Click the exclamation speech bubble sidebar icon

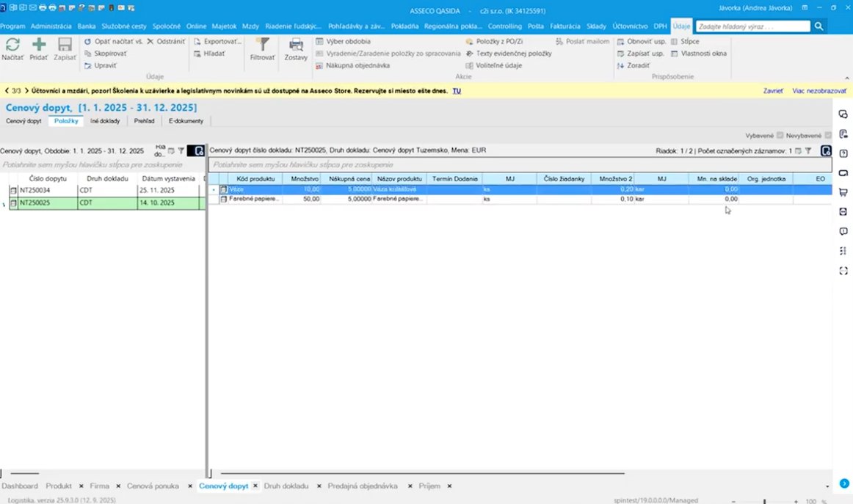[x=843, y=231]
